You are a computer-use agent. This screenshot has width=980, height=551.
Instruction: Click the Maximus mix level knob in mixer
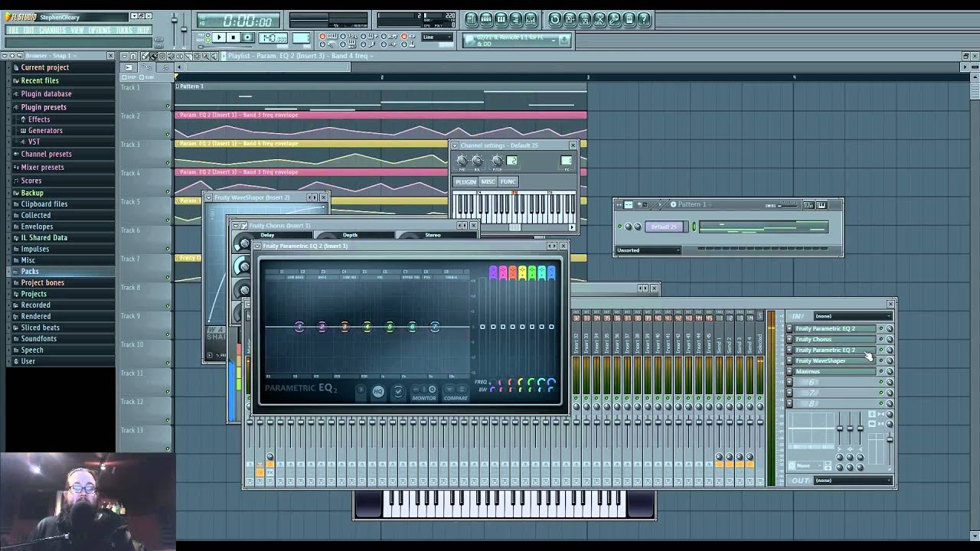pos(890,371)
